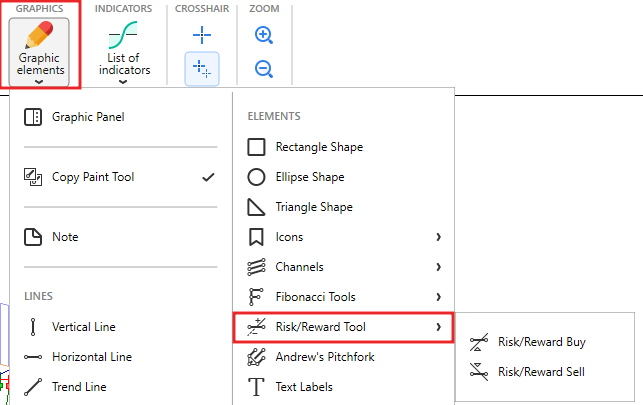
Task: Select the plain crosshair cursor icon
Action: coord(202,36)
